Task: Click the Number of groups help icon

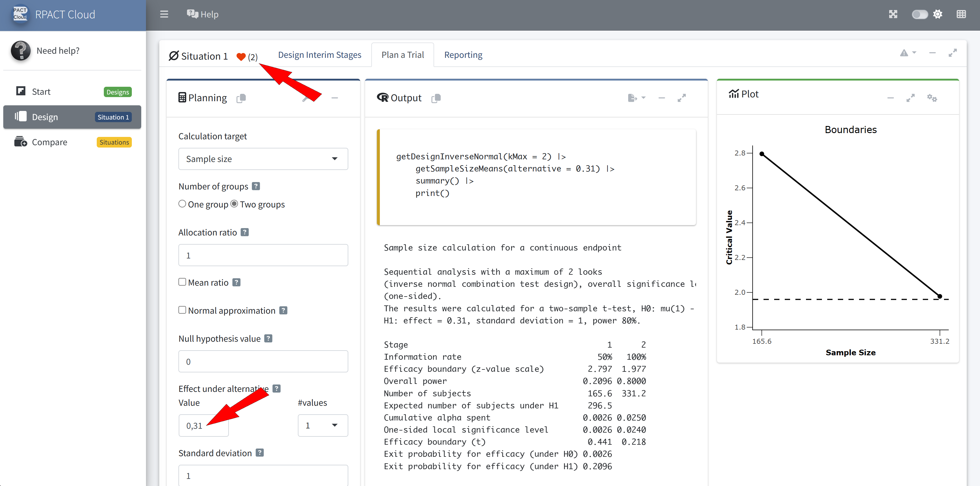Action: tap(256, 186)
